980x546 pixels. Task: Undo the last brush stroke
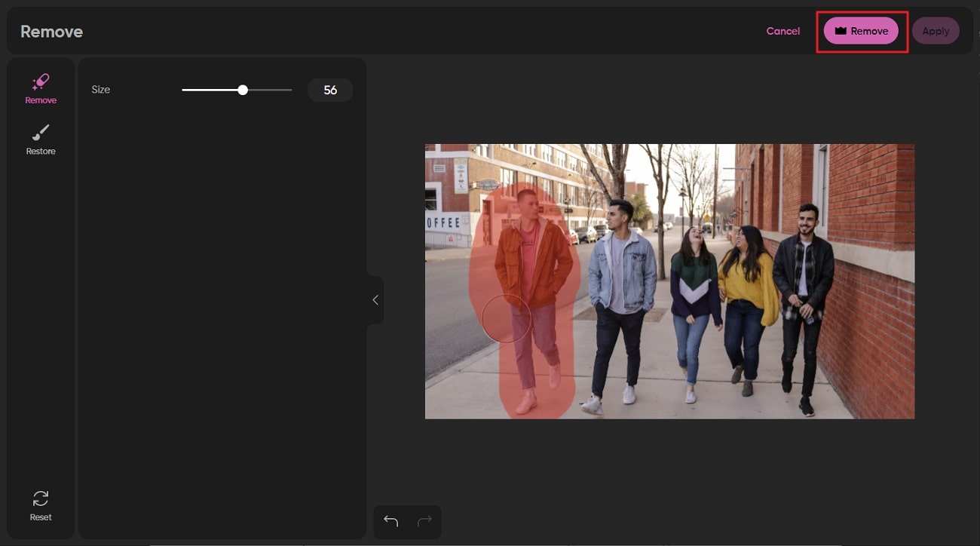390,521
